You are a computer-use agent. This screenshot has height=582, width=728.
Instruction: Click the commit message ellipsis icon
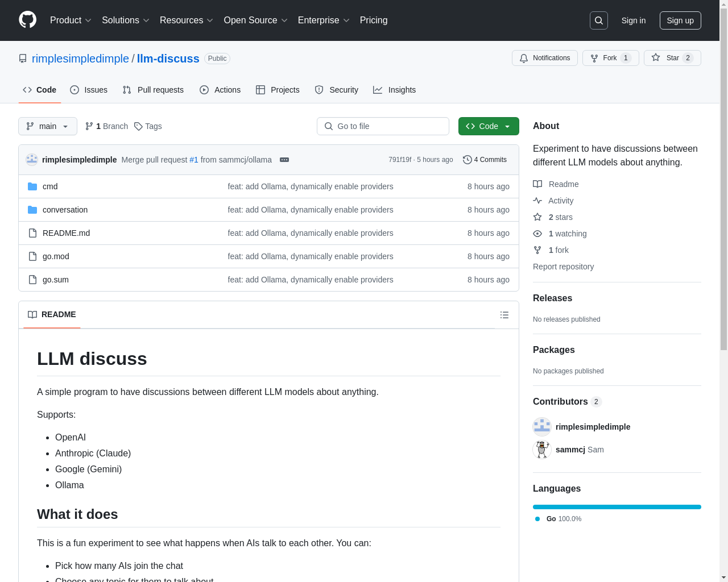[x=284, y=160]
